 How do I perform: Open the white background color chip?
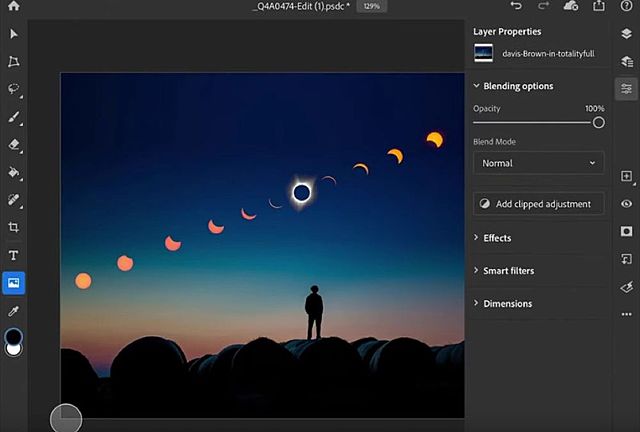pyautogui.click(x=13, y=351)
